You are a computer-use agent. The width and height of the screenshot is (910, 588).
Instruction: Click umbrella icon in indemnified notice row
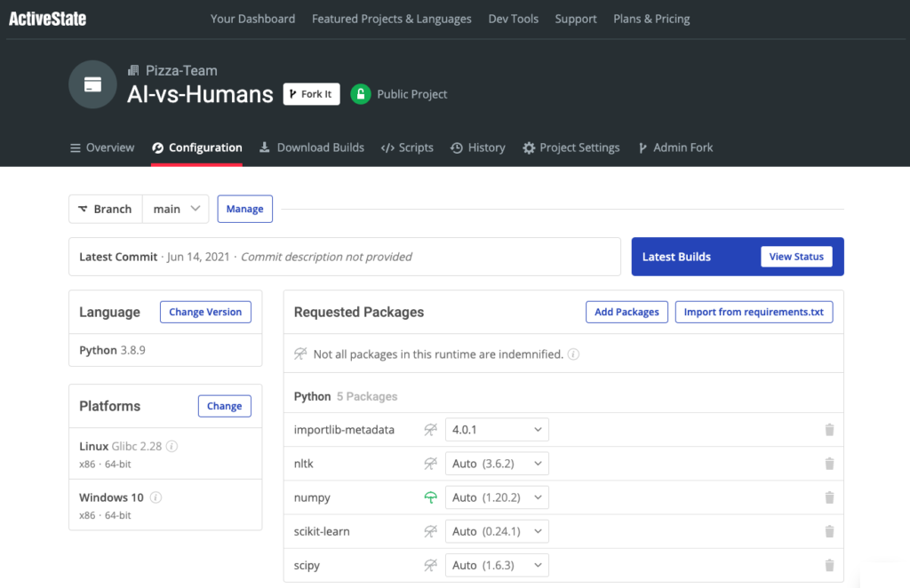coord(300,354)
